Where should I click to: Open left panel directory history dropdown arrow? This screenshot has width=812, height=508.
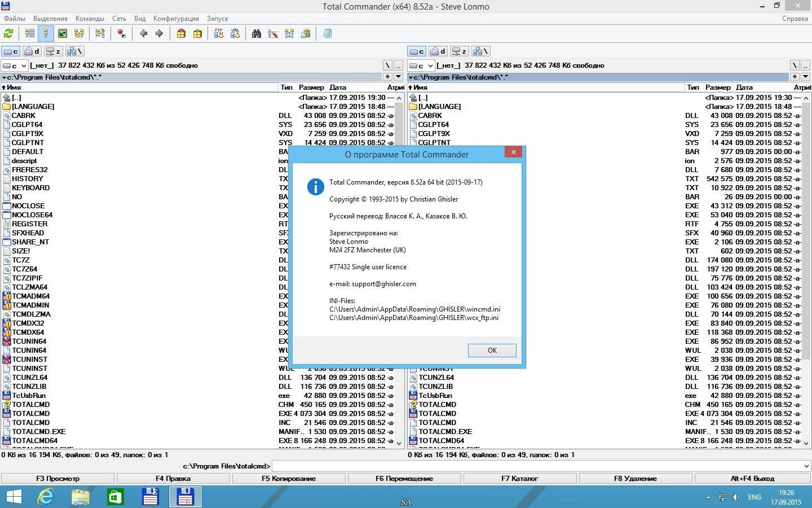click(x=398, y=77)
